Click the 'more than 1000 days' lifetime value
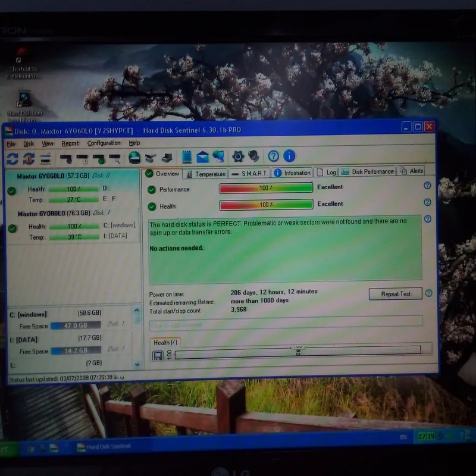Viewport: 476px width, 476px height. pos(259,301)
